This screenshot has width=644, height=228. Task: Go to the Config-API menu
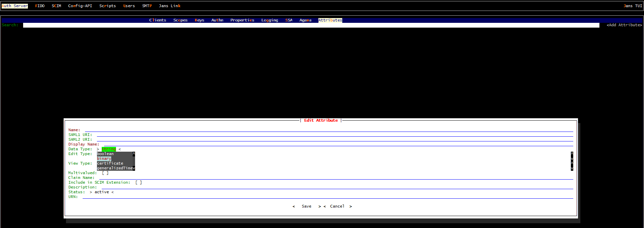click(80, 6)
